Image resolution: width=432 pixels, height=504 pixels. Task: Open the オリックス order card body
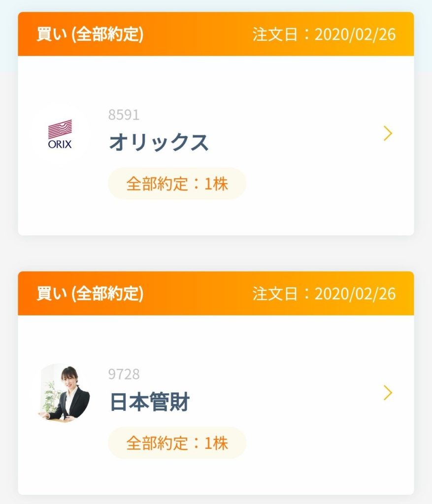pyautogui.click(x=216, y=146)
